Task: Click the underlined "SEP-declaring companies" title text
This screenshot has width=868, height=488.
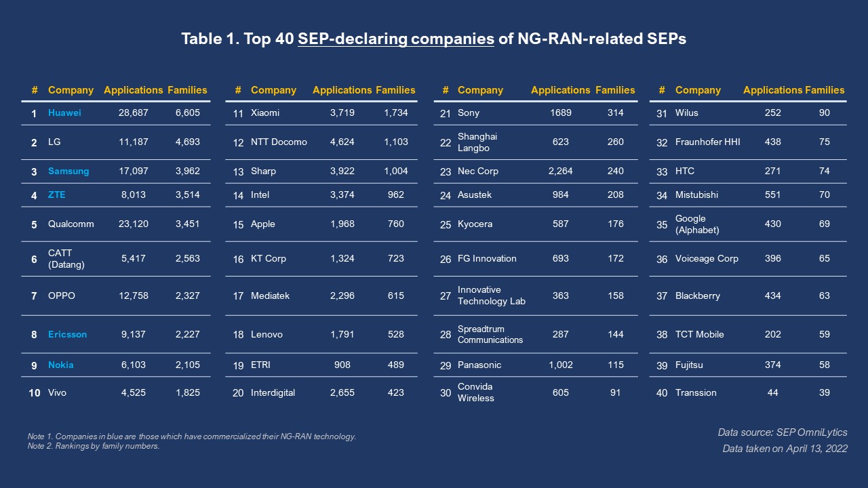Action: pos(395,39)
